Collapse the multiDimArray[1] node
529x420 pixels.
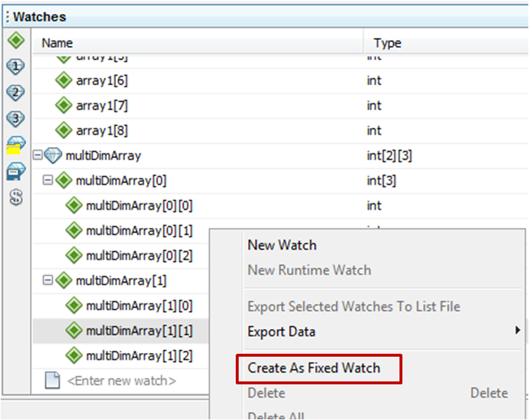click(47, 280)
